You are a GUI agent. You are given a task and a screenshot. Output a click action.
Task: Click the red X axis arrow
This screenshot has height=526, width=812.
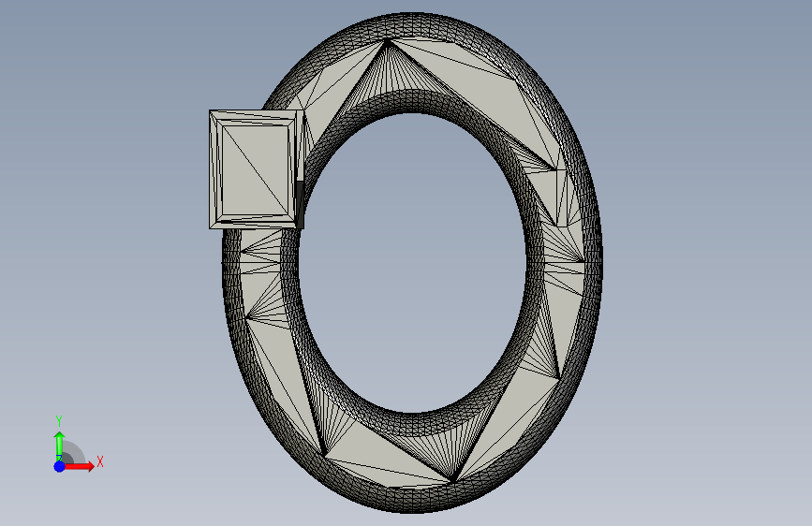click(80, 466)
